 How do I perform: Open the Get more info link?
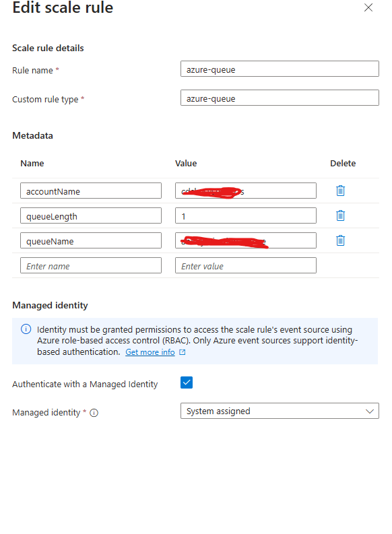(x=150, y=352)
